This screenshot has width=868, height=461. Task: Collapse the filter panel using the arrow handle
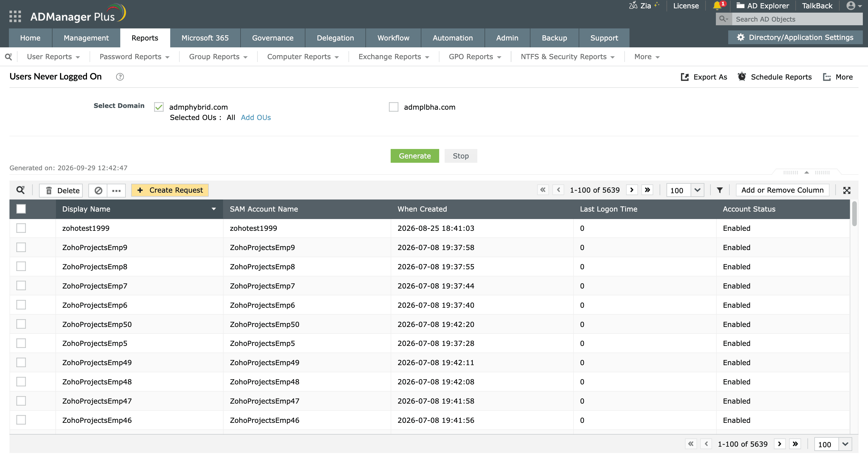pyautogui.click(x=806, y=173)
